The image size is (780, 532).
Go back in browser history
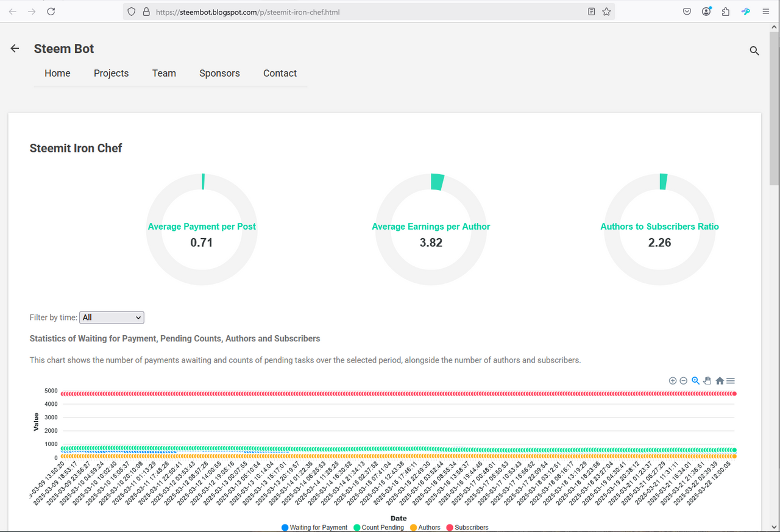(13, 12)
